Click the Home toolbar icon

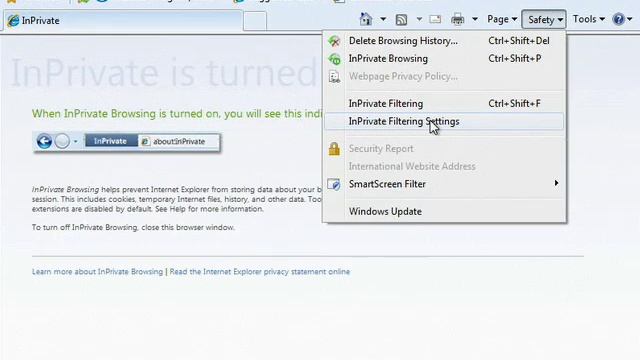pos(366,19)
